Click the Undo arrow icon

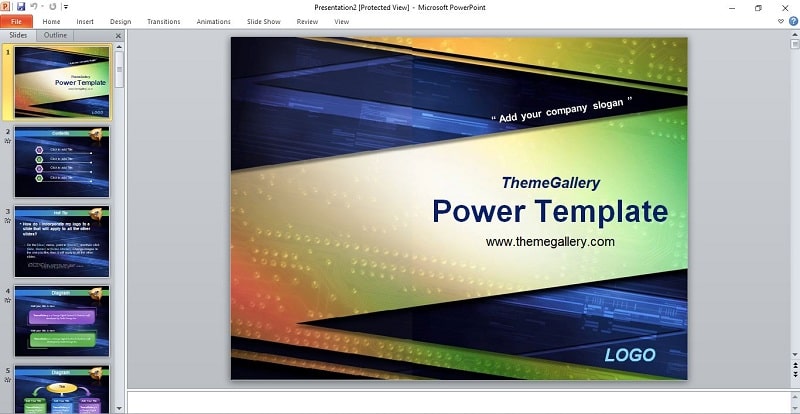point(34,7)
